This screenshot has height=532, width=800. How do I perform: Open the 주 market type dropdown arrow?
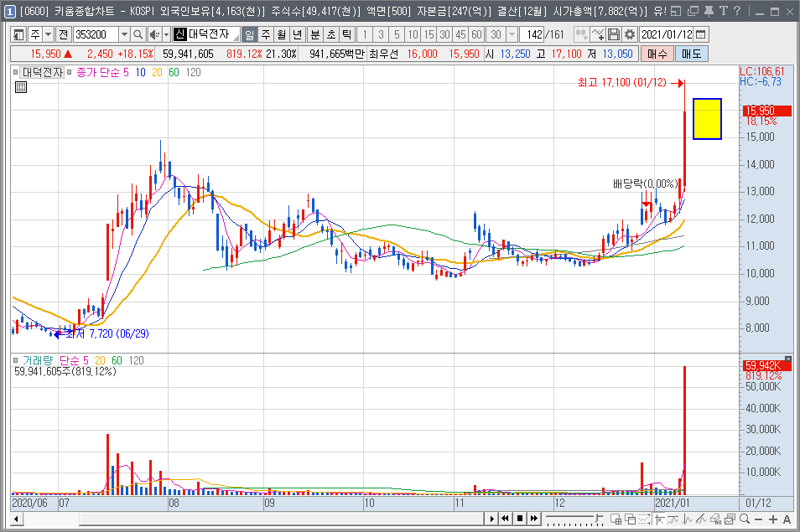(48, 34)
